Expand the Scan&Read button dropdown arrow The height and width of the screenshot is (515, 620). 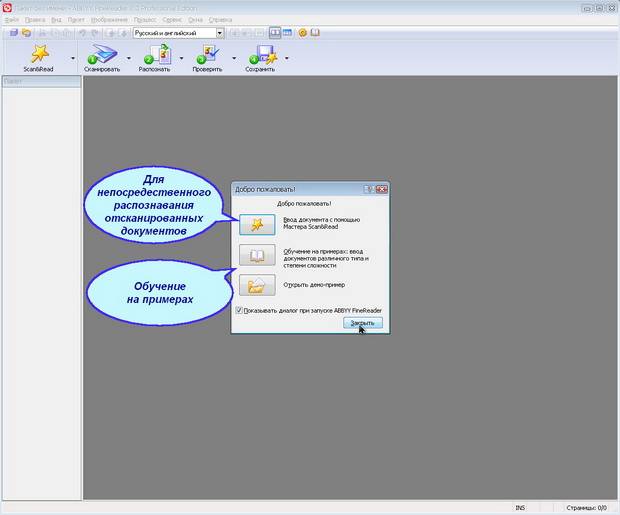click(73, 58)
